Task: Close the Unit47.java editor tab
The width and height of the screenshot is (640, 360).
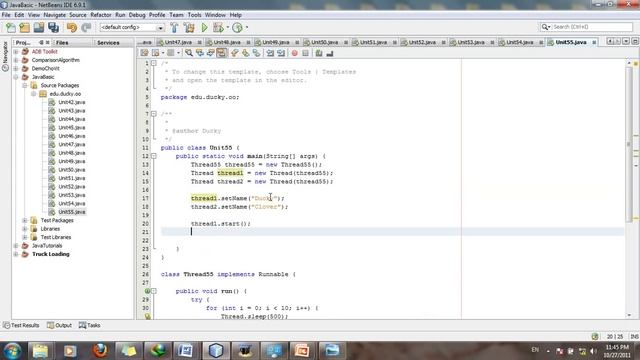Action: click(200, 42)
